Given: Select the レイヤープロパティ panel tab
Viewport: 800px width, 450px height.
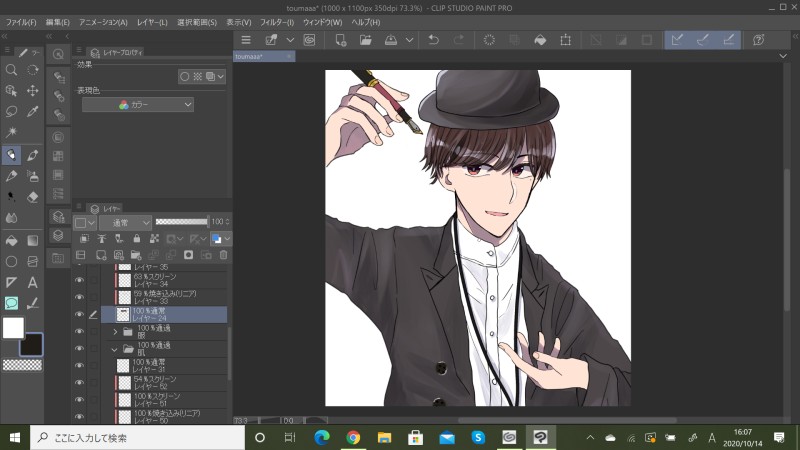Looking at the screenshot, I should (117, 52).
